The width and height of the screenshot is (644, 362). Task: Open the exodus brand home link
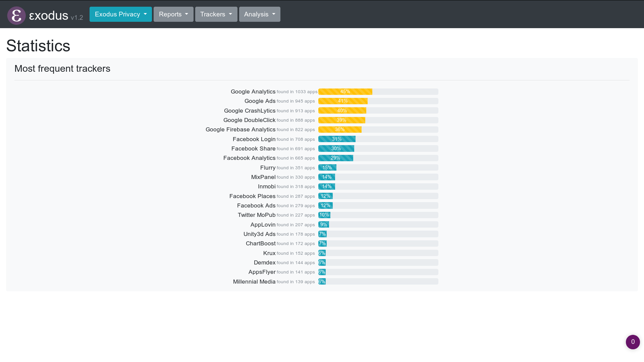pos(49,16)
